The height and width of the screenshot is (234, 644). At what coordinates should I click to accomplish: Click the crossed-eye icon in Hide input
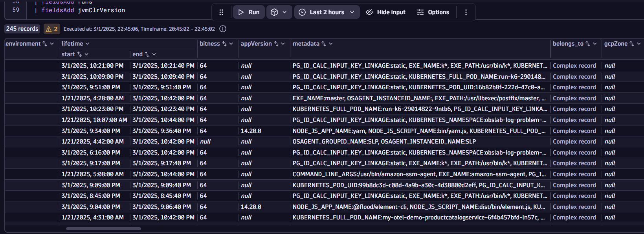click(369, 12)
